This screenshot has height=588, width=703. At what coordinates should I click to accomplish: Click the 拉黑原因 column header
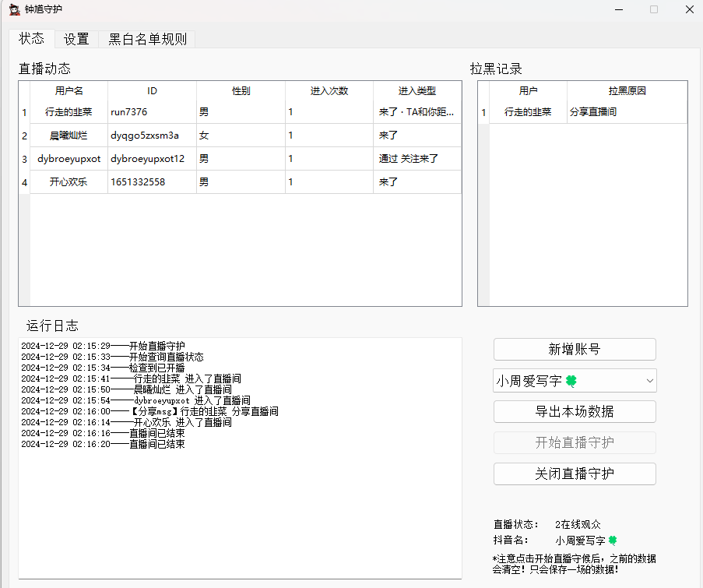point(627,90)
